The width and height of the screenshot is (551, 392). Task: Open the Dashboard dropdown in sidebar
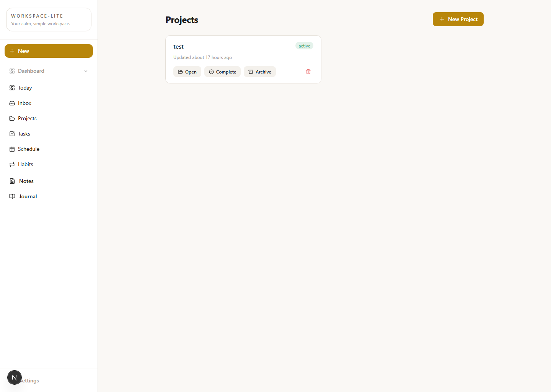coord(31,71)
